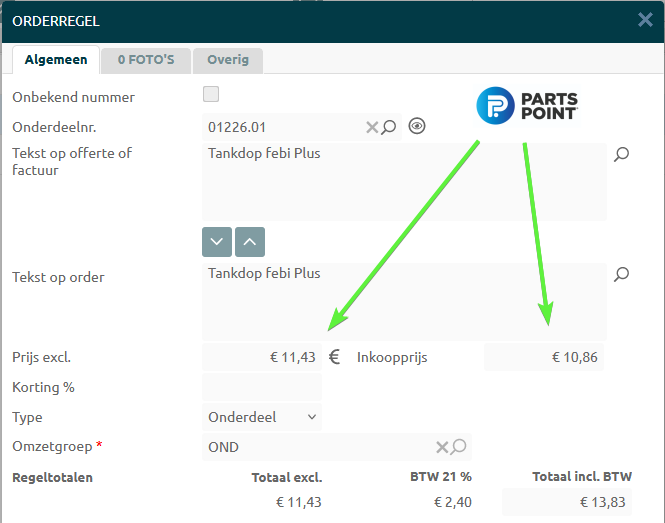Click the eye icon next to Onderdeelnr.
The image size is (665, 523).
pos(418,126)
